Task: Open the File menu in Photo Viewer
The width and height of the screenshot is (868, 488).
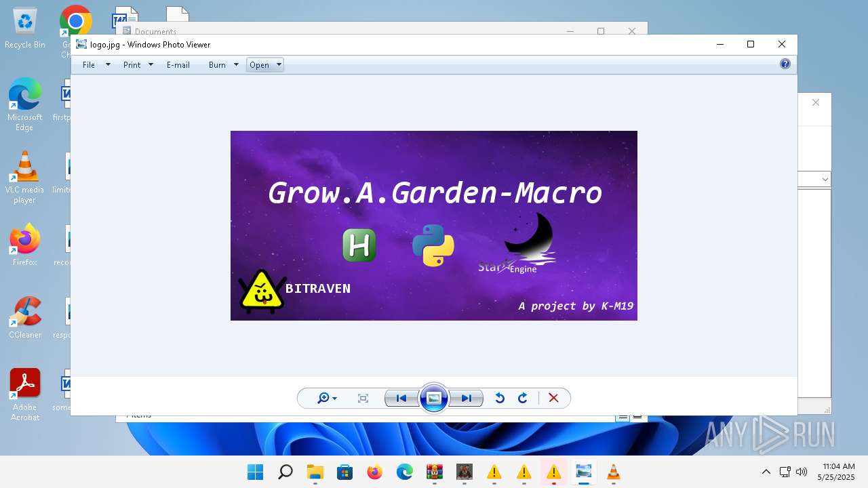Action: point(89,65)
